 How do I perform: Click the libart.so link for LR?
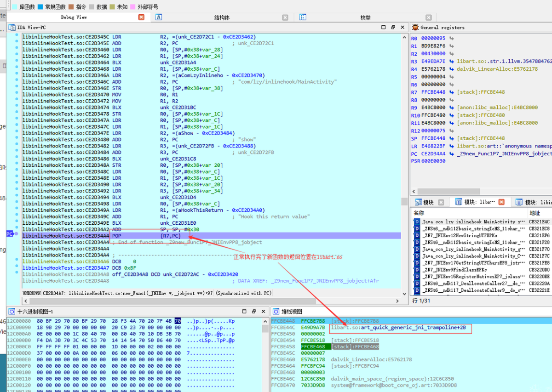coord(504,146)
